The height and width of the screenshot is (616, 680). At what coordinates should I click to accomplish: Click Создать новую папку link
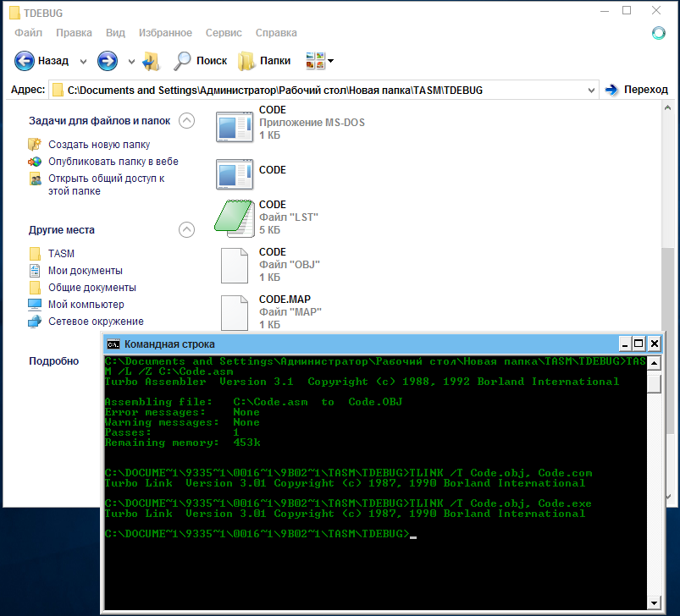(98, 145)
